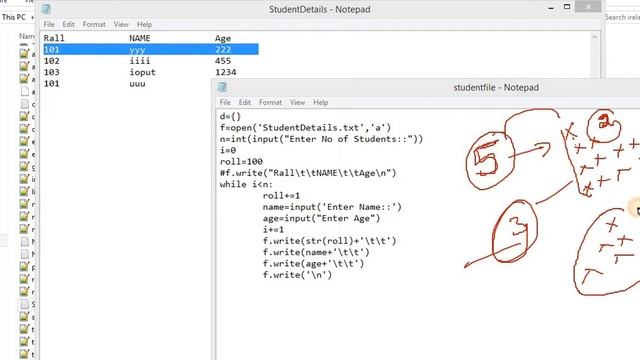
Task: Click 'This PC' in Explorer address bar
Action: (x=13, y=17)
